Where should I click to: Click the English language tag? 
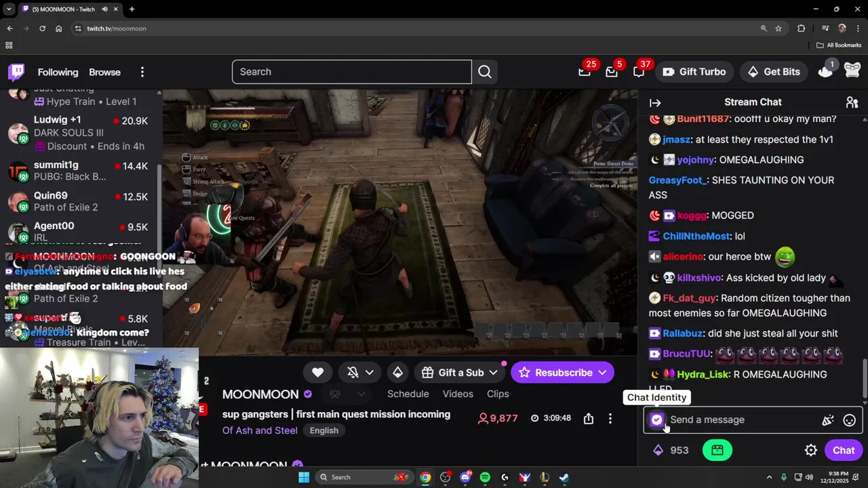point(324,430)
